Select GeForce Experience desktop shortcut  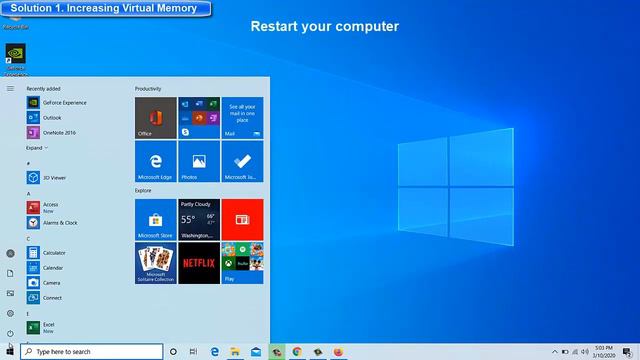click(16, 60)
